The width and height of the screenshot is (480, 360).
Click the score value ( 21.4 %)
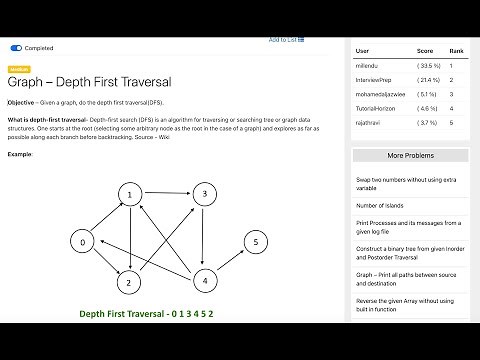(428, 80)
